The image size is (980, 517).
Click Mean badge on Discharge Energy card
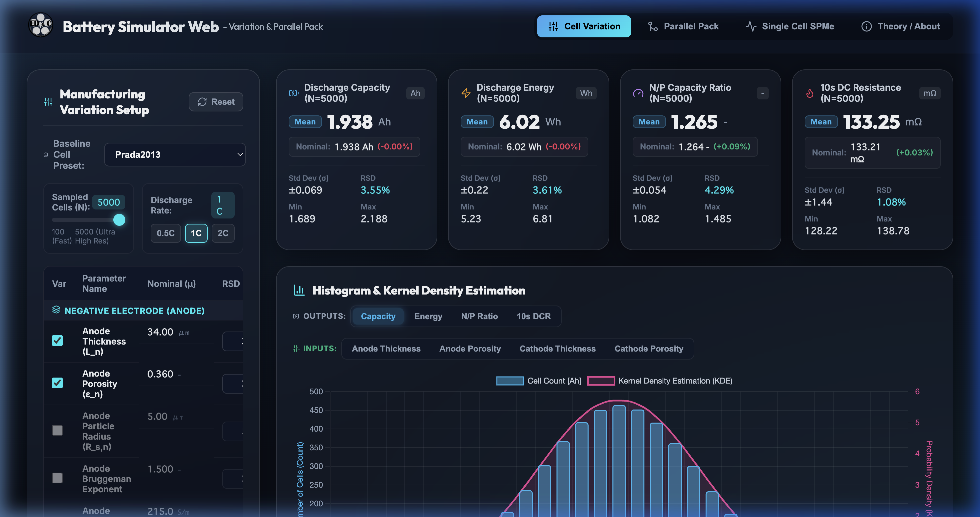pyautogui.click(x=477, y=122)
